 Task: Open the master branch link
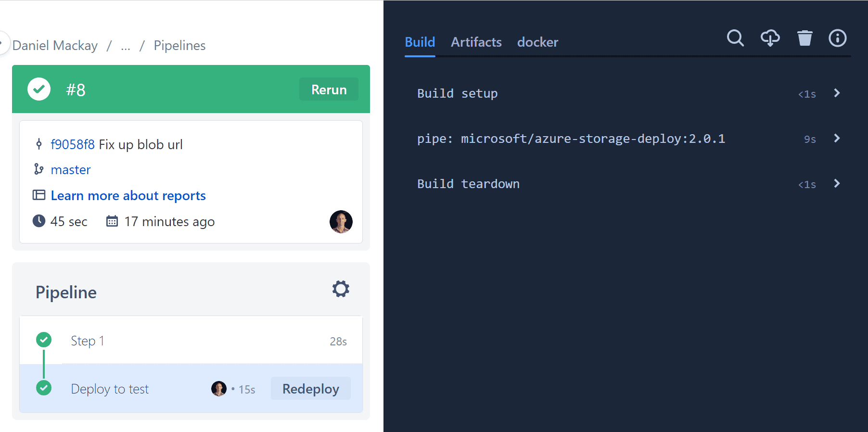coord(71,170)
